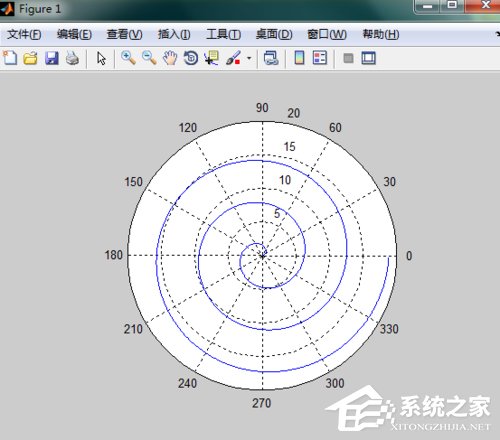Save the figure with the floppy disk icon
This screenshot has height=440, width=500.
click(x=52, y=58)
